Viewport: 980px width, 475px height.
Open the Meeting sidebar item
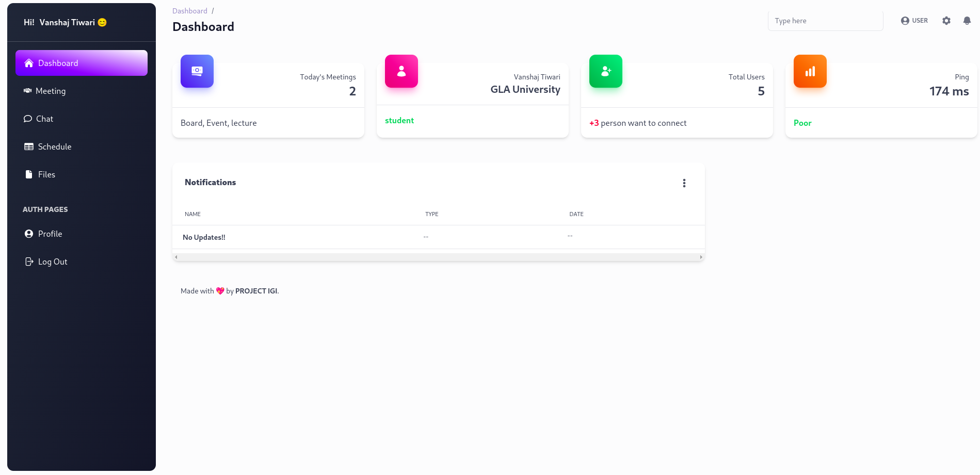coord(51,91)
